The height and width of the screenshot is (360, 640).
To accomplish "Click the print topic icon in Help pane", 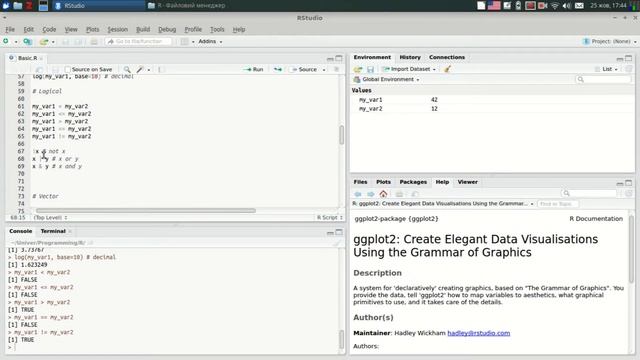I will coord(399,194).
